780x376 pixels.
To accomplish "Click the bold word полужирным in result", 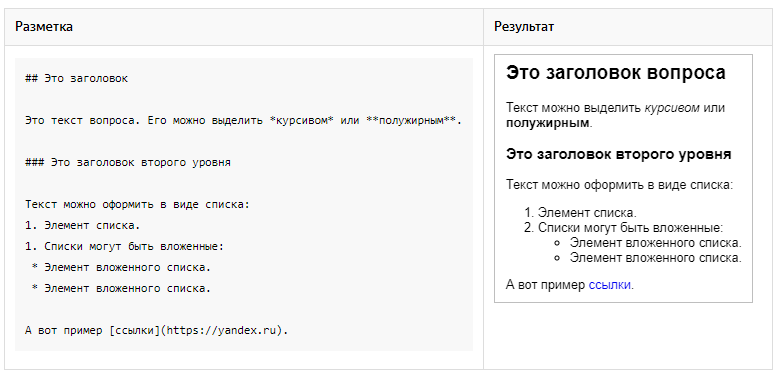I will pyautogui.click(x=547, y=123).
